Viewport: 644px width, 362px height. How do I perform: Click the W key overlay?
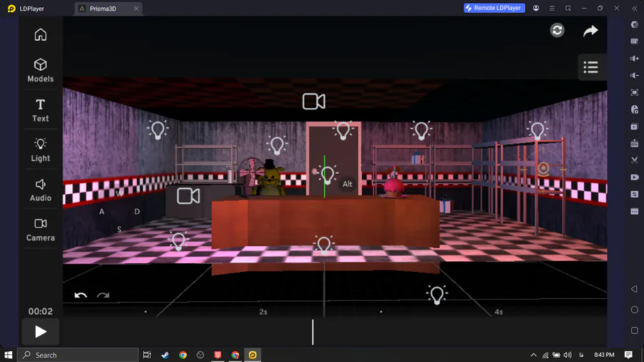pos(119,193)
